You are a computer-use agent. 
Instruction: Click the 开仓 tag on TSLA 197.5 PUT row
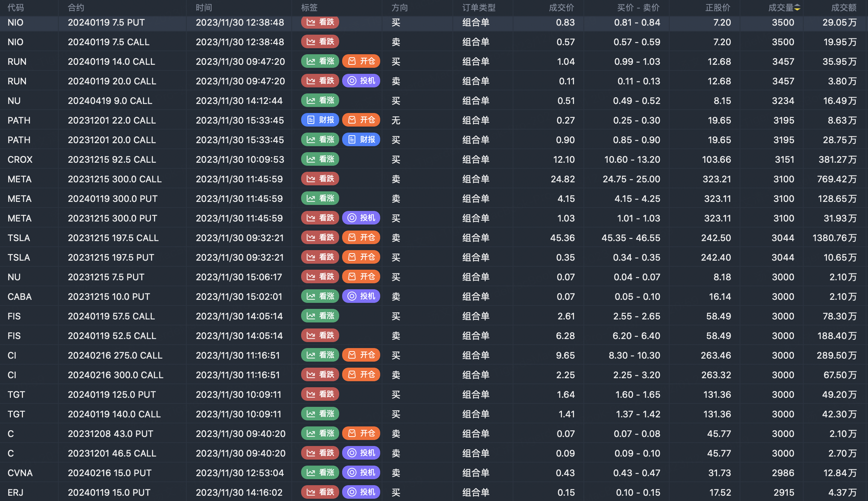(x=361, y=257)
